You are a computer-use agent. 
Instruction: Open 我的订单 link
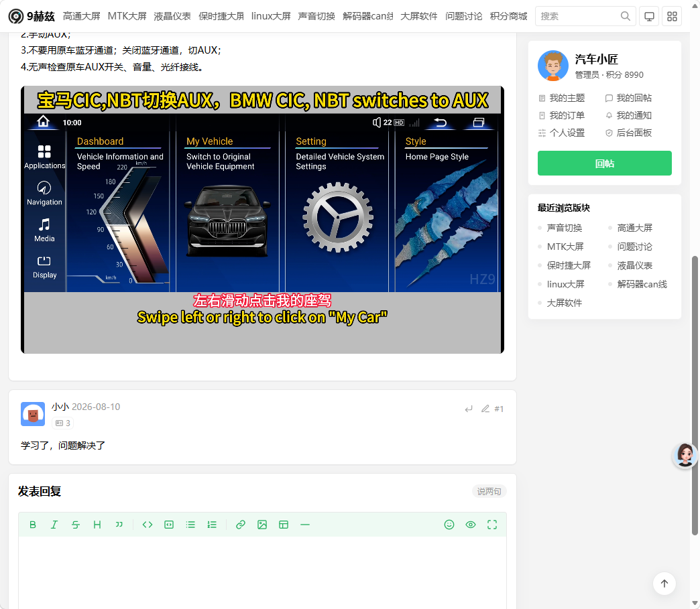562,115
